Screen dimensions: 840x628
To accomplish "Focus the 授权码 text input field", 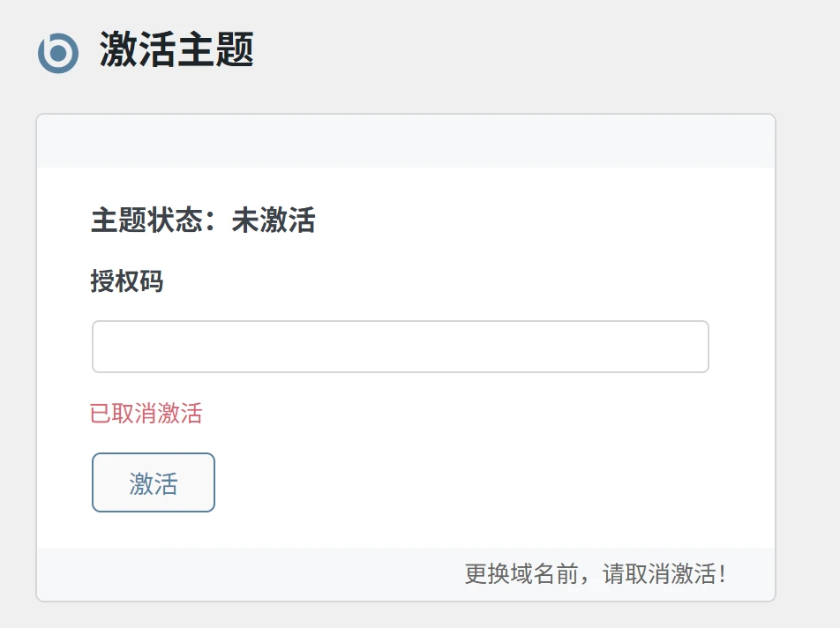I will pyautogui.click(x=400, y=347).
